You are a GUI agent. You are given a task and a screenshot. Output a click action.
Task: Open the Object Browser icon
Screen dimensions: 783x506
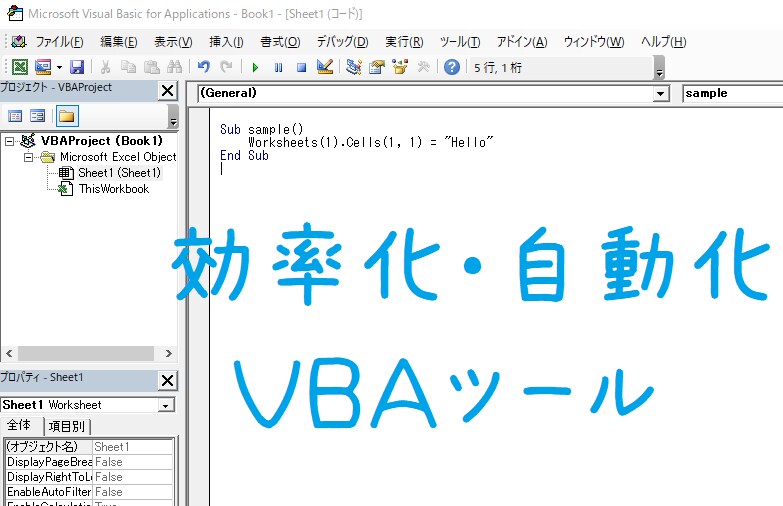[400, 66]
